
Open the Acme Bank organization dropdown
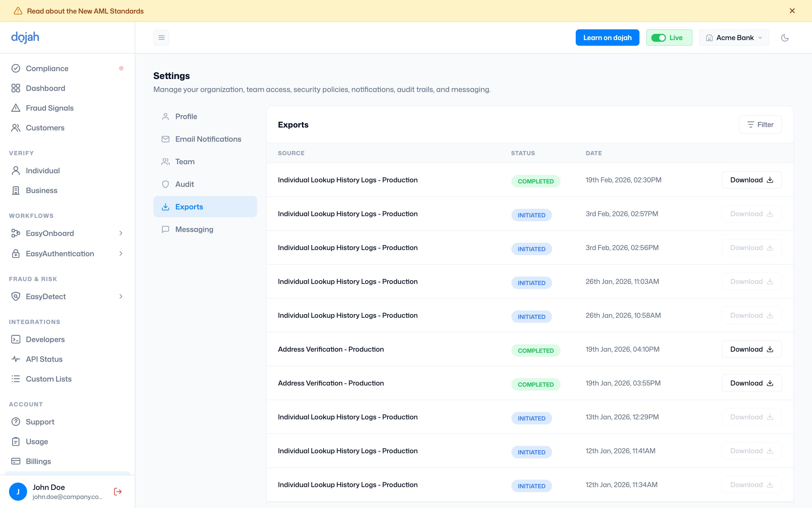coord(734,38)
